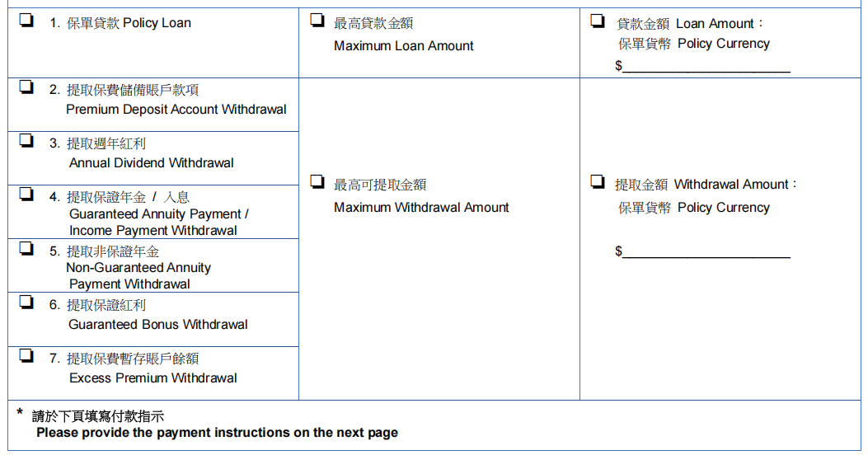Screen dimensions: 868x455
Task: Tick the Withdrawal Amount checkbox
Action: coord(598,182)
